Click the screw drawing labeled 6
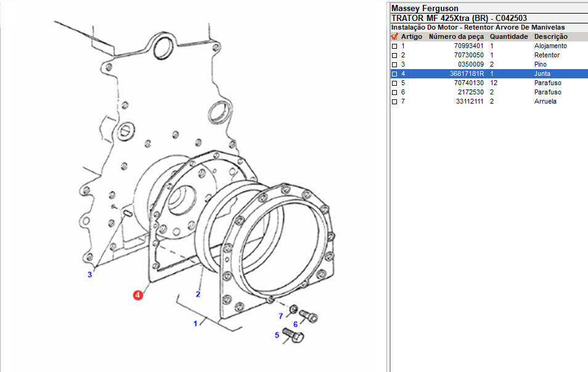Image resolution: width=588 pixels, height=372 pixels. point(311,316)
